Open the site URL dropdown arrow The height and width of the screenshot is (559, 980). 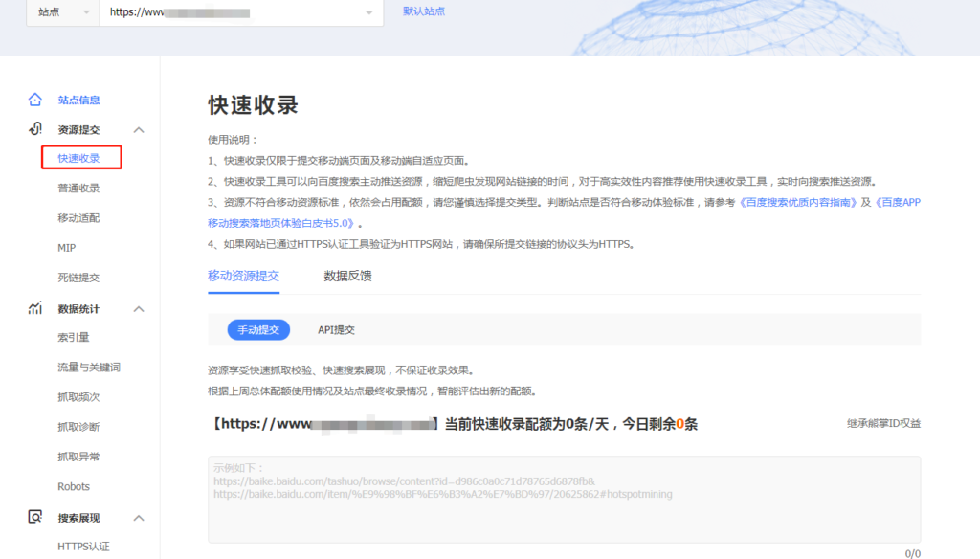coord(369,12)
